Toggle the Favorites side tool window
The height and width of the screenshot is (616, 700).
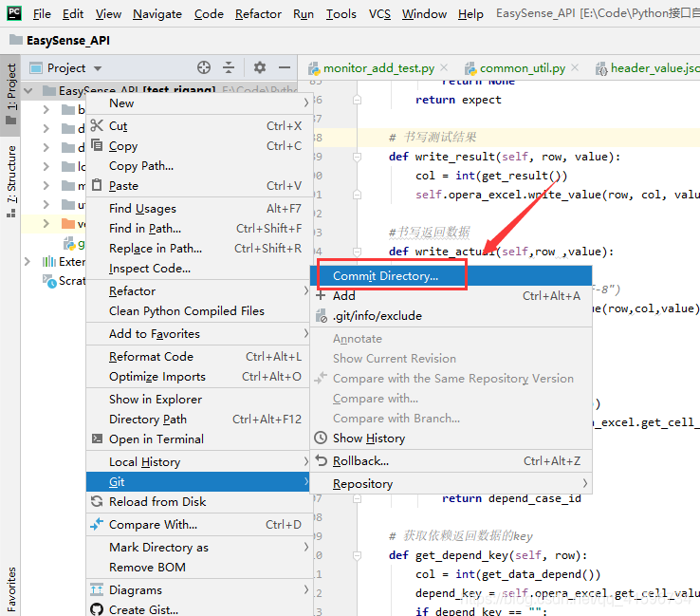point(10,589)
